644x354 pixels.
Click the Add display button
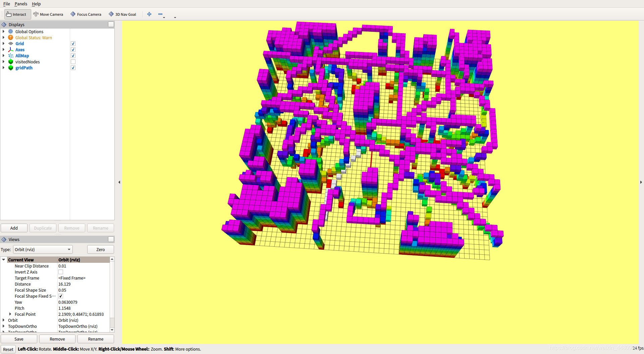pos(14,228)
